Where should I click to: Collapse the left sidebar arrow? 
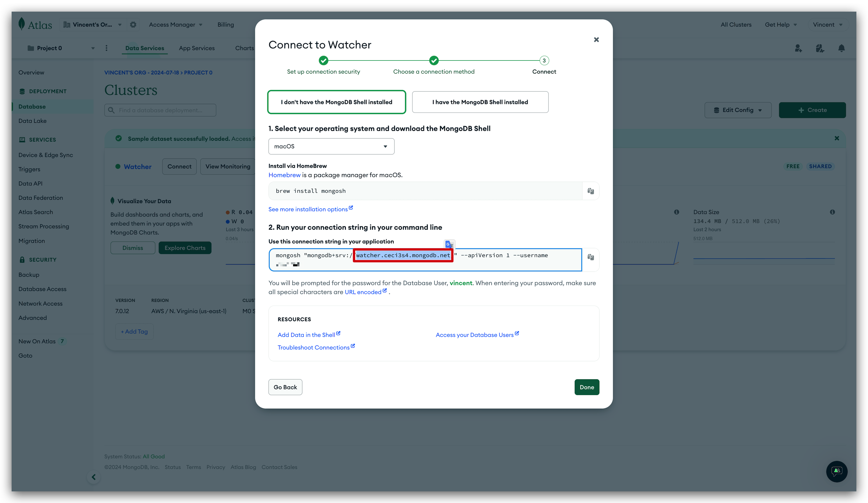(x=94, y=477)
